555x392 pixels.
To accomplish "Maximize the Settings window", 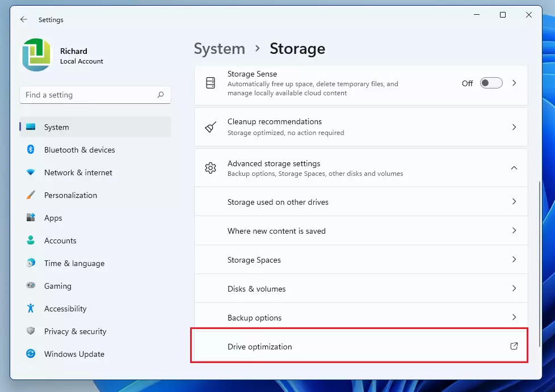I will tap(503, 15).
